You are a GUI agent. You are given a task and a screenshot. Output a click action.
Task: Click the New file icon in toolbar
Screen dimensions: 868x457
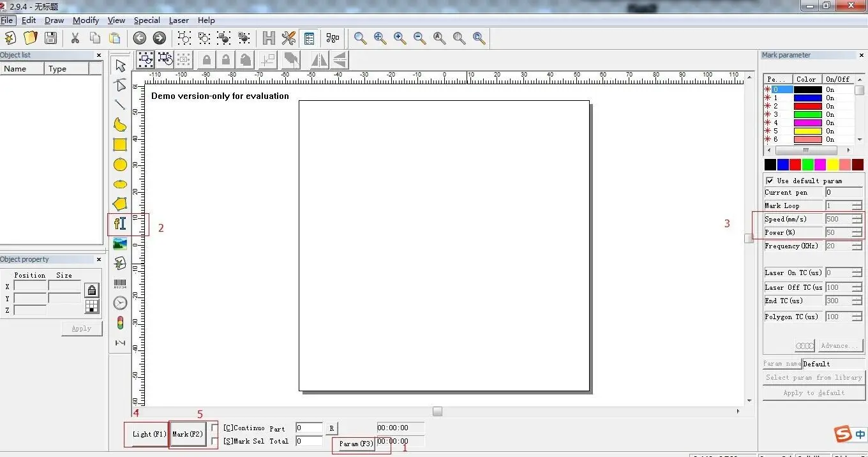click(10, 38)
